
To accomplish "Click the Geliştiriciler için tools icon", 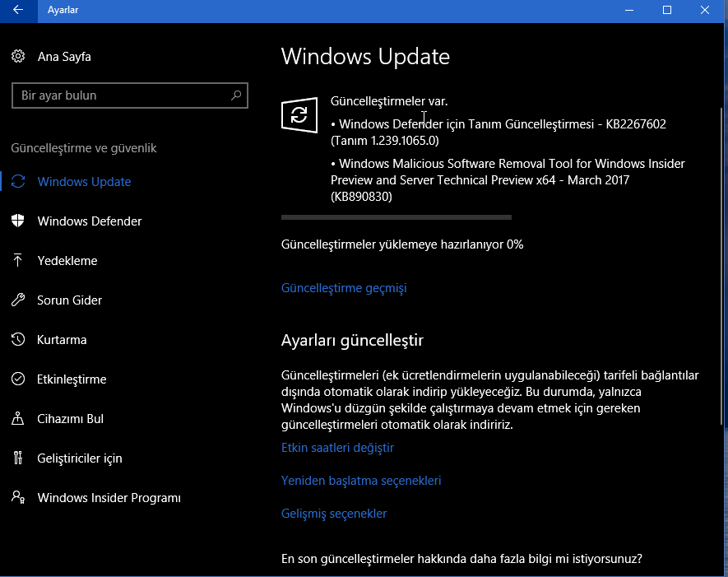I will 17,458.
